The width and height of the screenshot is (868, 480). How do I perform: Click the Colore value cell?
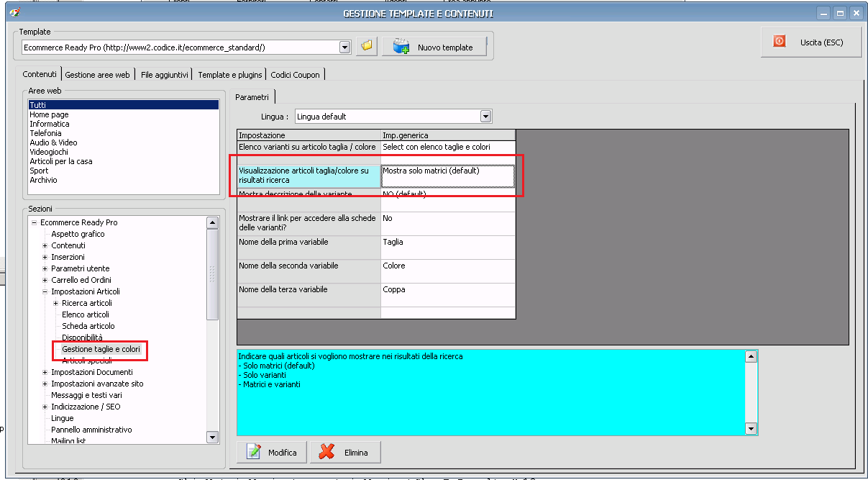(448, 271)
